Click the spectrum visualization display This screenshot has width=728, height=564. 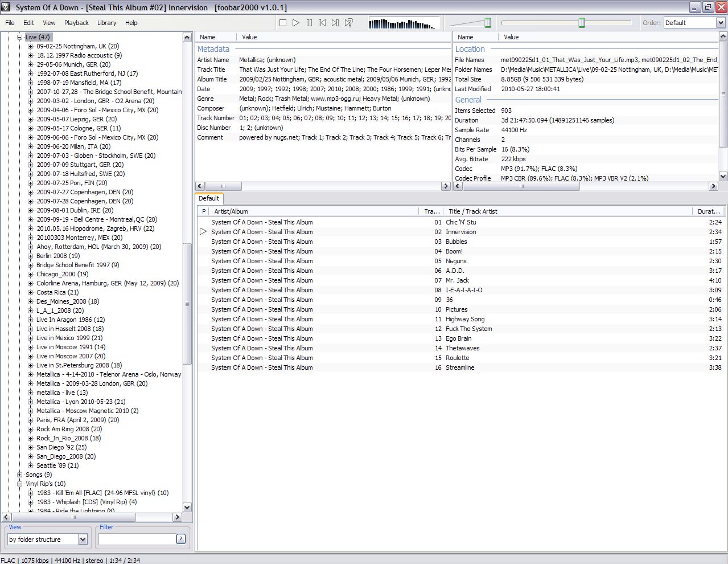point(404,23)
